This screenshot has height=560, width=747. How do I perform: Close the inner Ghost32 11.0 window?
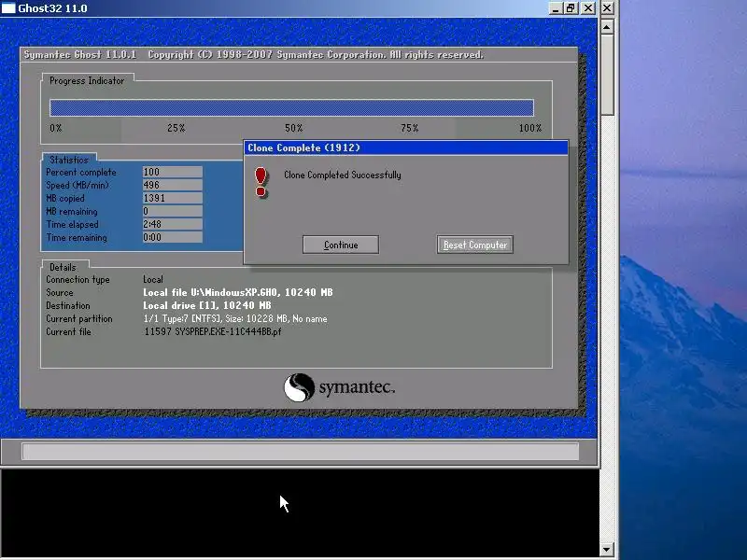coord(588,8)
